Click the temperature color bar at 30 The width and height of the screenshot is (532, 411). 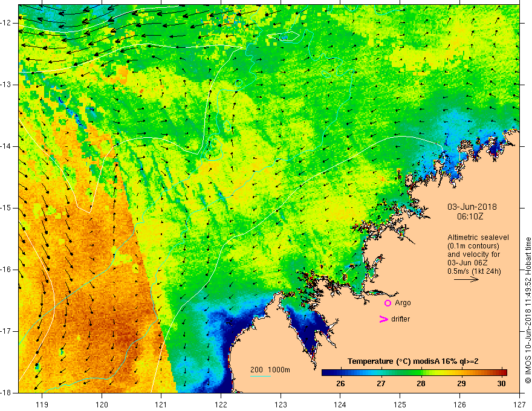501,373
